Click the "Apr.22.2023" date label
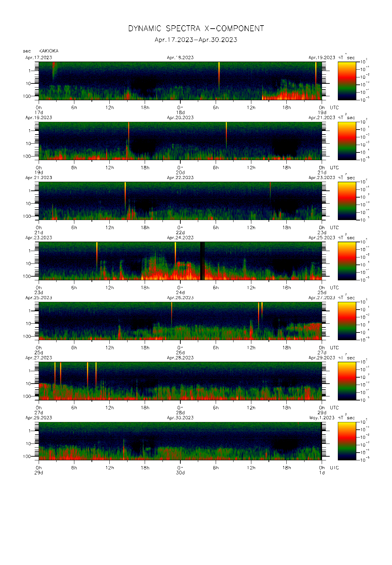The width and height of the screenshot is (392, 565). pos(180,178)
